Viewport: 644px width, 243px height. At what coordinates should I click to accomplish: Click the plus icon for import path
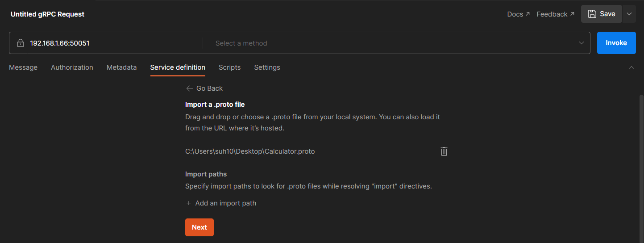188,203
